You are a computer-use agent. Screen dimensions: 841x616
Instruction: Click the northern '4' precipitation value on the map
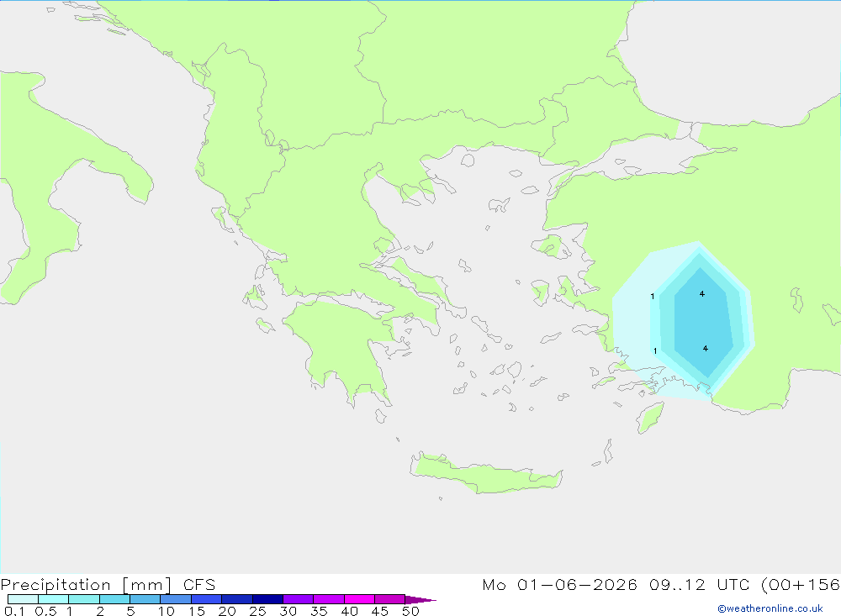tap(702, 294)
